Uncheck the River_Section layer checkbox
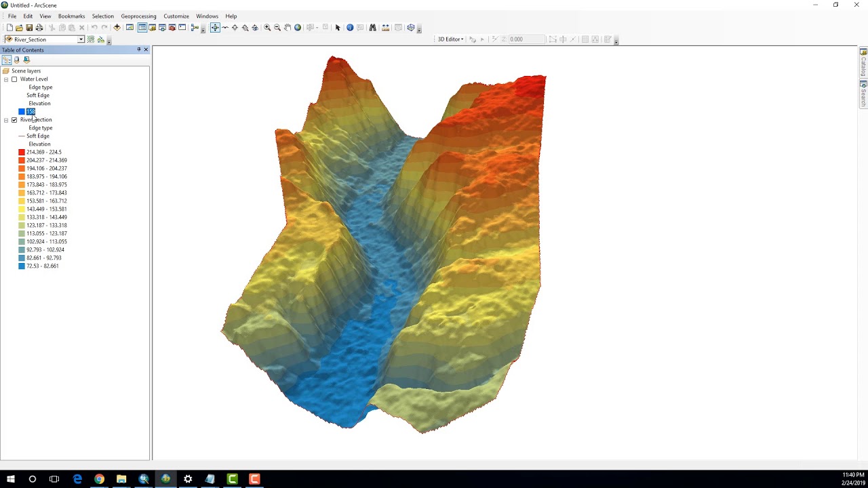Image resolution: width=868 pixels, height=488 pixels. [14, 120]
